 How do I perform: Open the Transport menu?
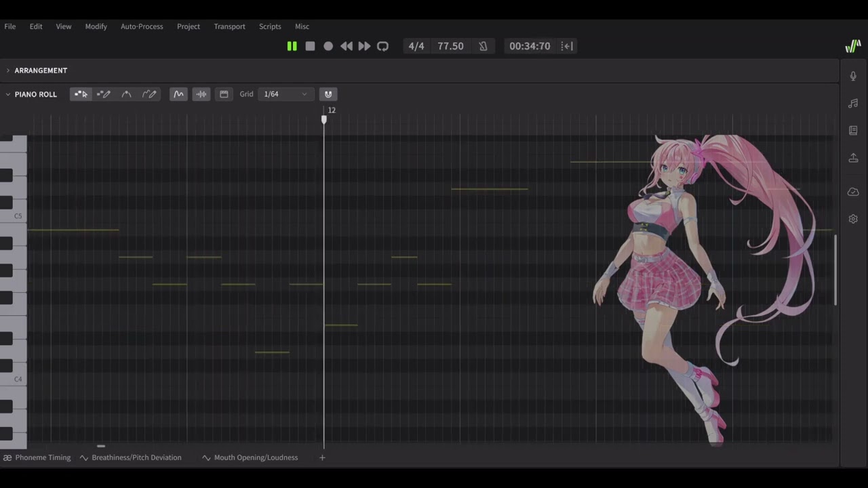pos(230,26)
